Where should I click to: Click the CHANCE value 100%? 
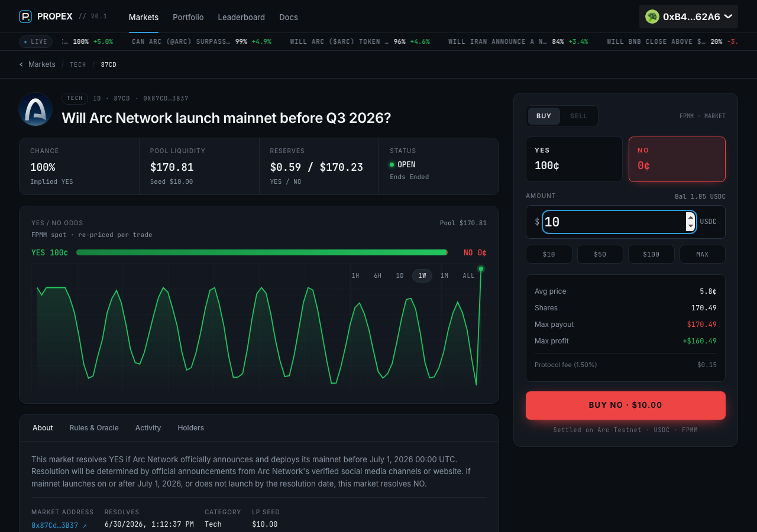(43, 167)
